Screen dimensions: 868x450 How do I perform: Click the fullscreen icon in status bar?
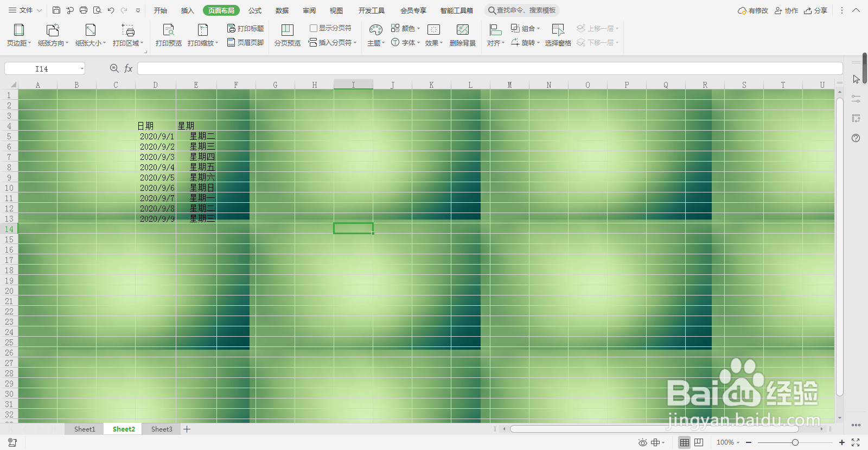856,442
